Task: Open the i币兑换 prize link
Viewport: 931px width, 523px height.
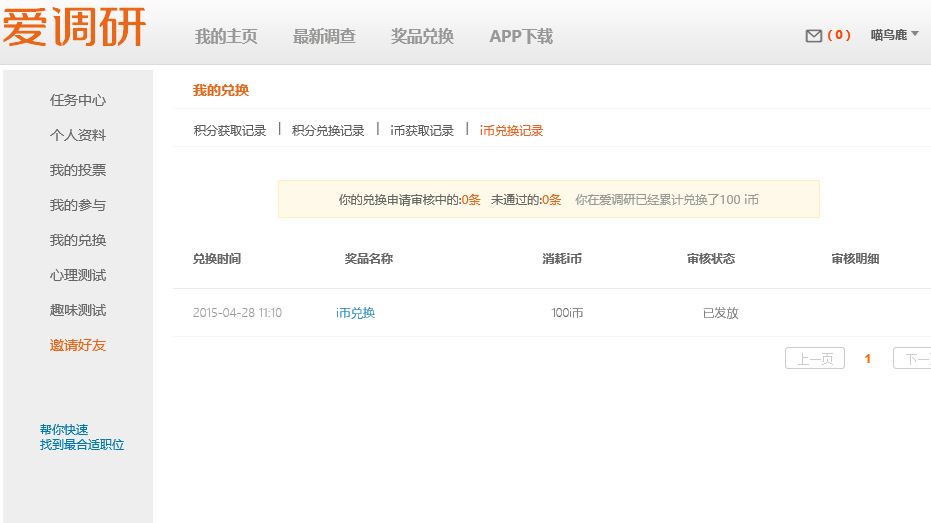Action: 355,313
